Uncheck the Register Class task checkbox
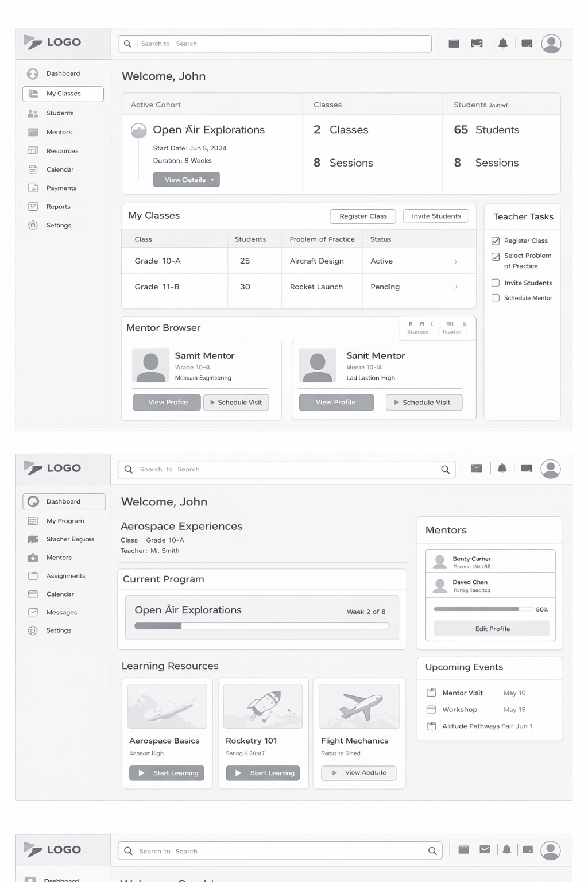588x882 pixels. coord(496,241)
